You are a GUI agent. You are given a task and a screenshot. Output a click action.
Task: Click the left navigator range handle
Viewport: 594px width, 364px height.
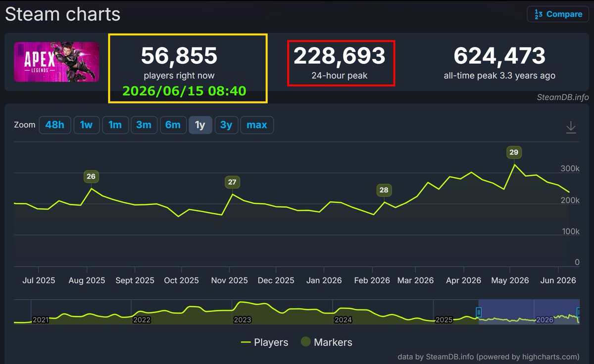479,312
